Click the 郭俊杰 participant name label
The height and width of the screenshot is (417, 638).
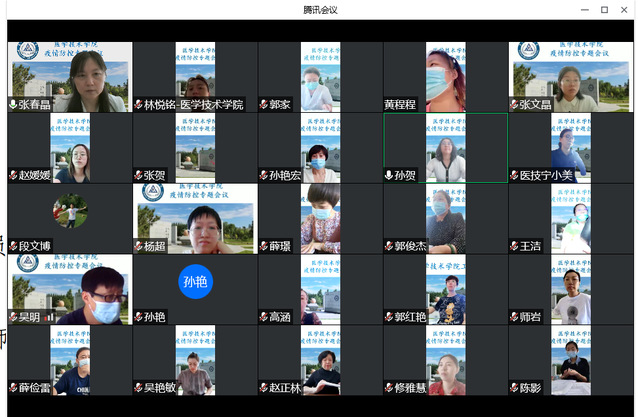click(x=410, y=246)
